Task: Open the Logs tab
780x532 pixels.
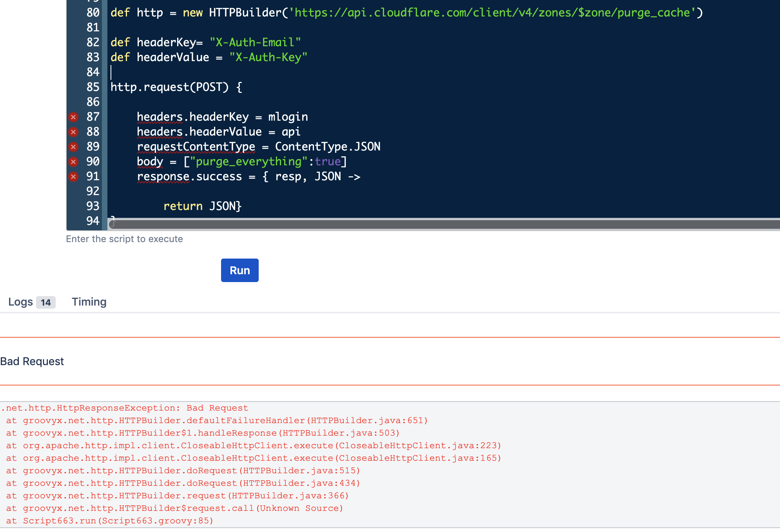Action: [x=20, y=302]
